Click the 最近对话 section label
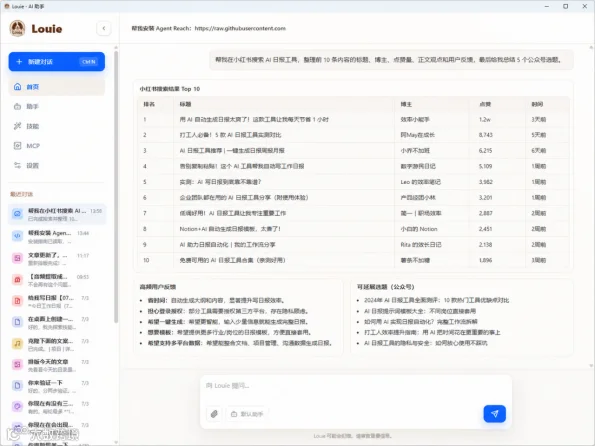Screen dimensions: 596x447 [22, 194]
